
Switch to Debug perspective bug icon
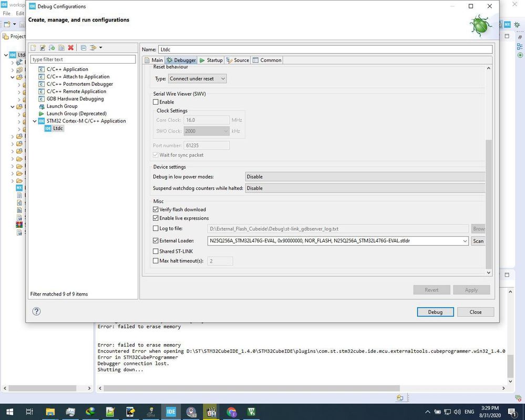point(517,25)
